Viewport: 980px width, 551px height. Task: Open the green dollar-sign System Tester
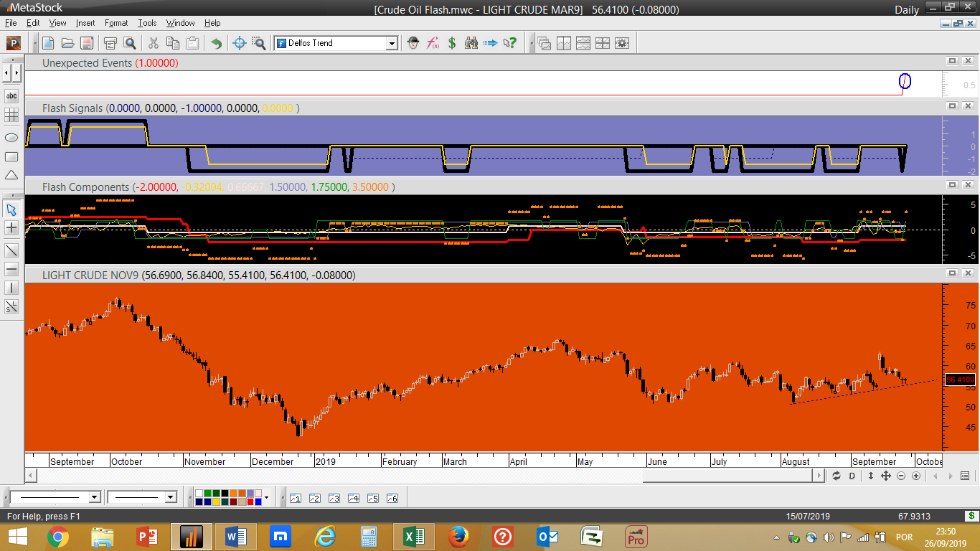452,43
